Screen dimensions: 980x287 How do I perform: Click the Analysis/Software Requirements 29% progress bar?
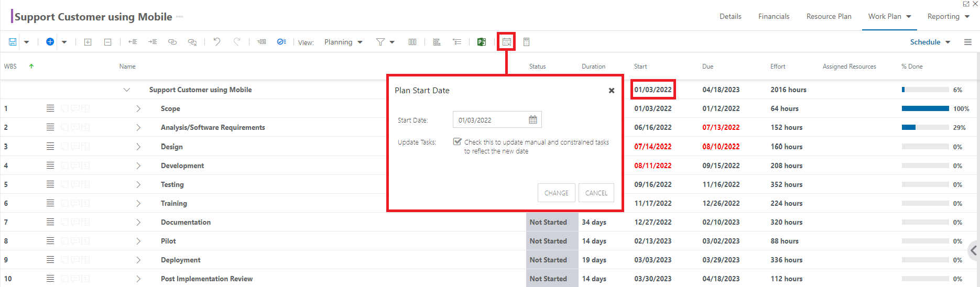pos(925,127)
